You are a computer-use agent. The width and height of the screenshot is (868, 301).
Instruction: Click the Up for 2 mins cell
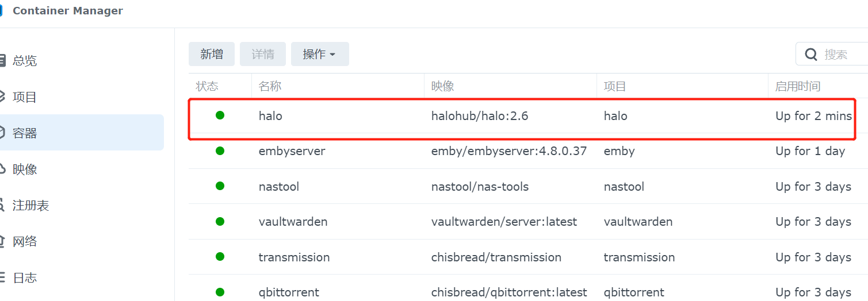[x=813, y=115]
